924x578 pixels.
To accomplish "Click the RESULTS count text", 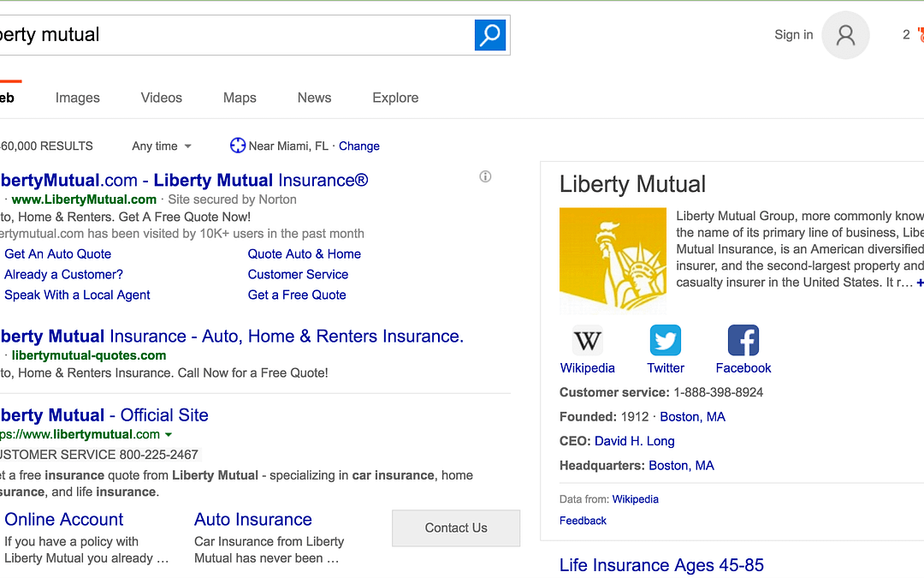I will pyautogui.click(x=46, y=146).
